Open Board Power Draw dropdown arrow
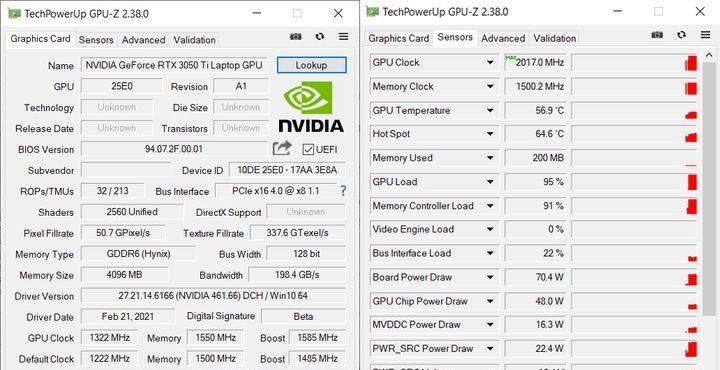The height and width of the screenshot is (370, 720). click(x=490, y=277)
